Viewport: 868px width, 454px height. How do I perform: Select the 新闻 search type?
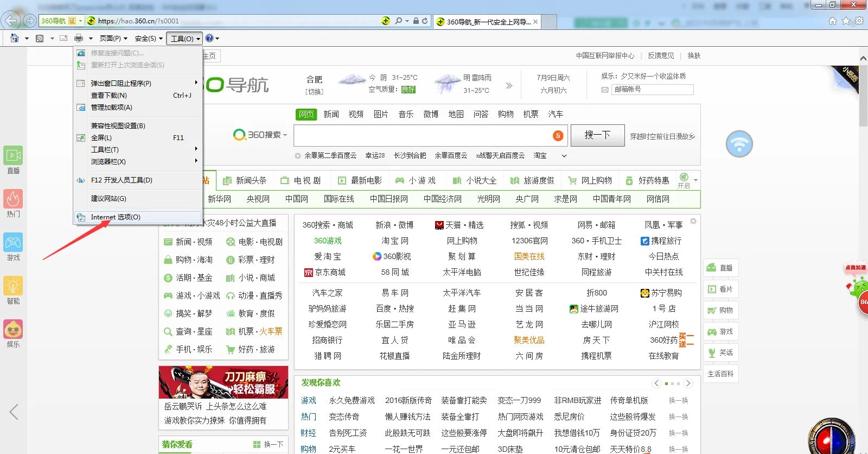(331, 114)
